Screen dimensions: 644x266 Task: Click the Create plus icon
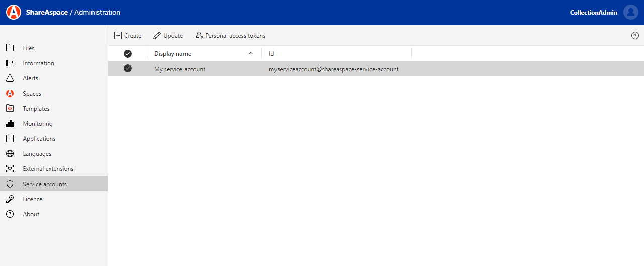click(x=118, y=36)
